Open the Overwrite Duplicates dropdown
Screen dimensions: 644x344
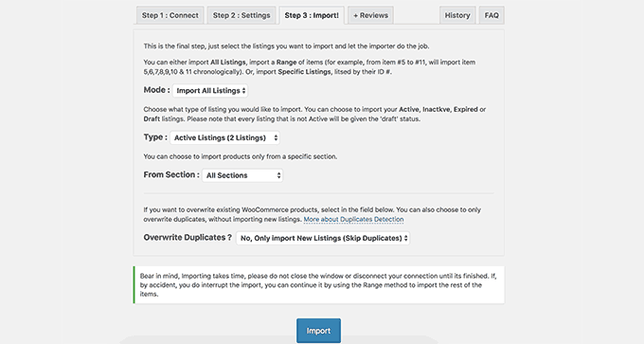coord(323,238)
